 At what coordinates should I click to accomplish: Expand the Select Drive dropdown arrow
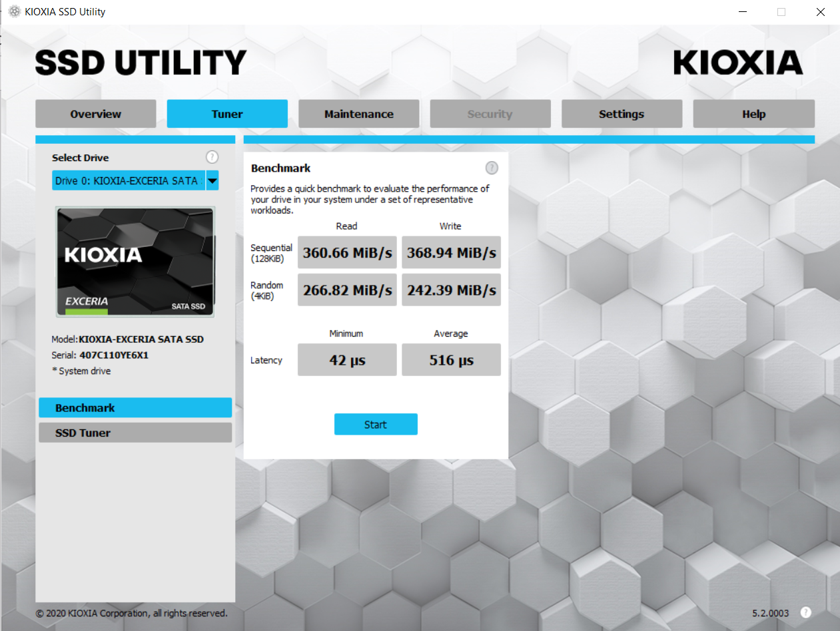[x=212, y=180]
